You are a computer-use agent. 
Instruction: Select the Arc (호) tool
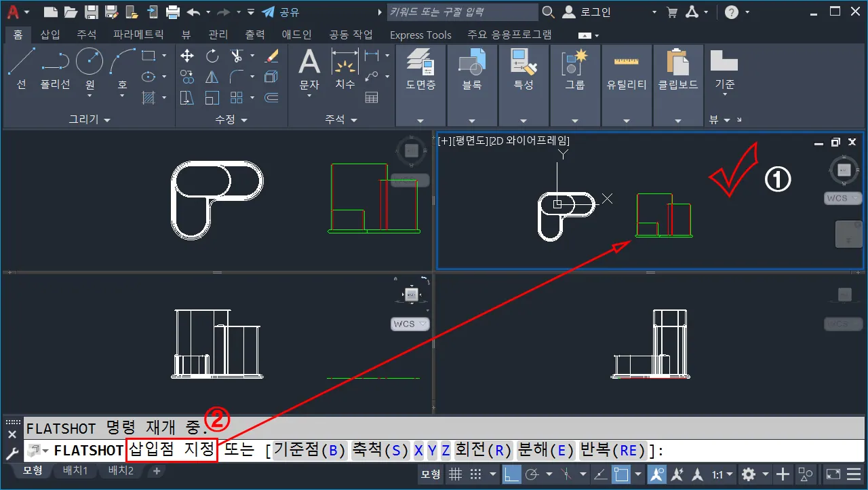click(x=123, y=69)
